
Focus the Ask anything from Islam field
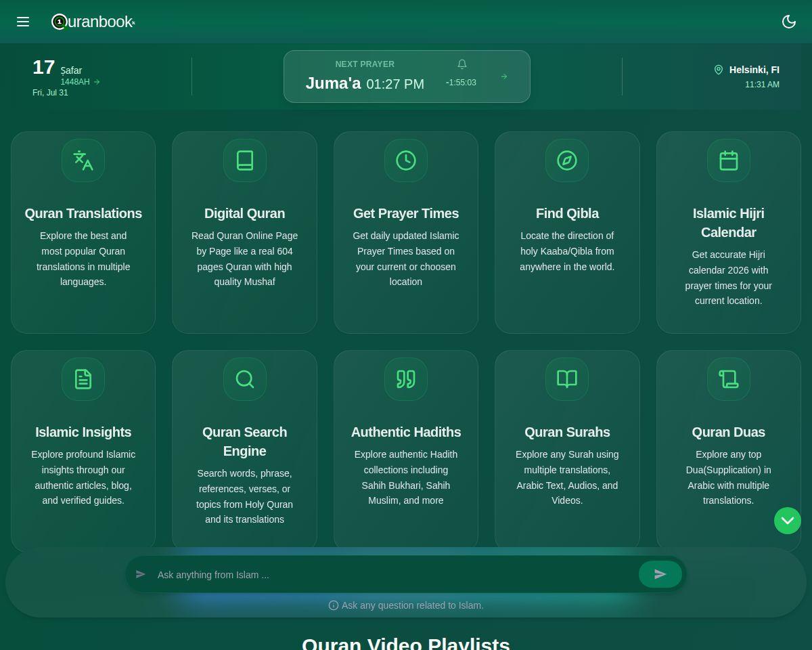coord(392,575)
